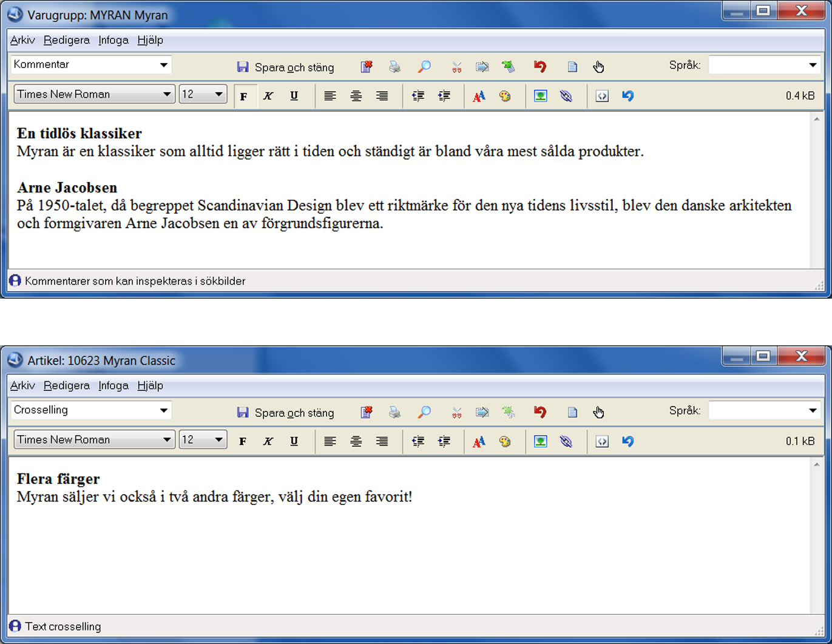Viewport: 832px width, 644px height.
Task: Click delete document icon in Artikel window
Action: pyautogui.click(x=367, y=412)
